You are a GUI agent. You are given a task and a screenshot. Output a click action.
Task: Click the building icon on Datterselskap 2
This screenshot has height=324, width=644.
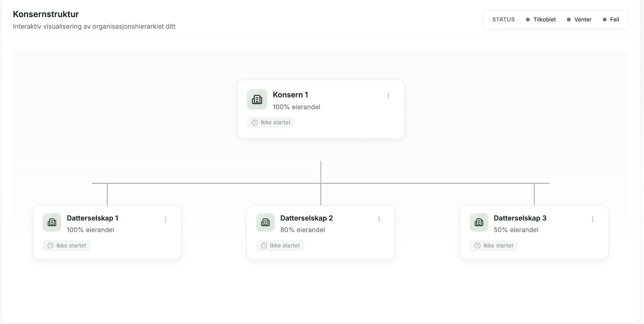pos(265,222)
